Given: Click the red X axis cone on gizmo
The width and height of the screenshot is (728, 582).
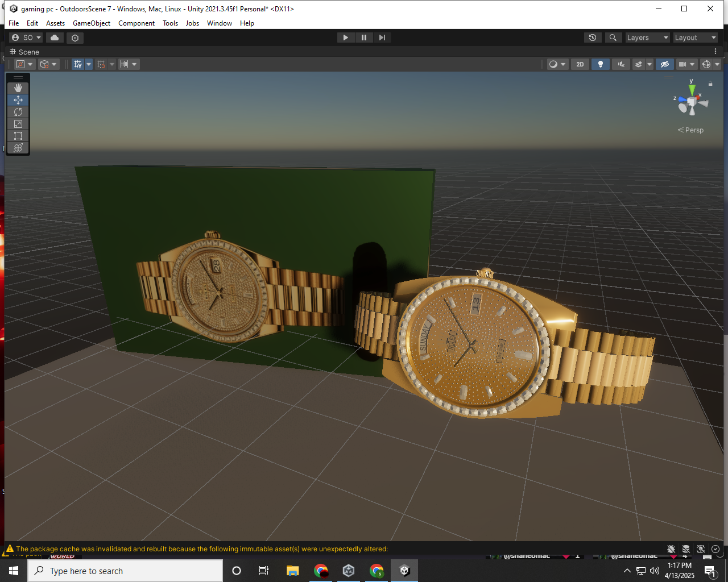Looking at the screenshot, I should click(x=697, y=97).
